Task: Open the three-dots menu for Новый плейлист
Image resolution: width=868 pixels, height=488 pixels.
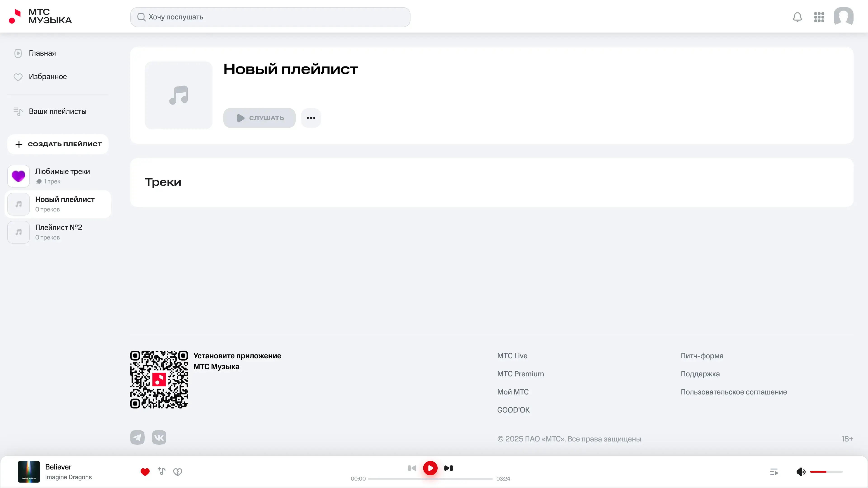Action: pyautogui.click(x=311, y=118)
